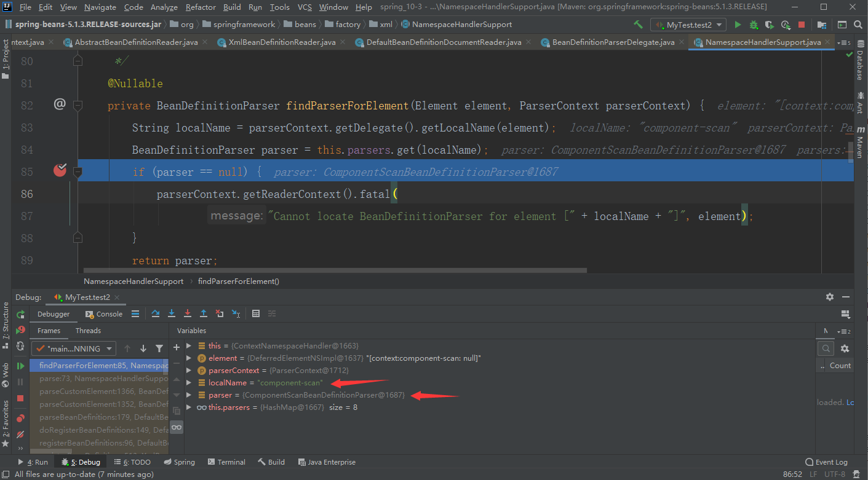
Task: Run with coverage using the shield icon
Action: click(770, 25)
